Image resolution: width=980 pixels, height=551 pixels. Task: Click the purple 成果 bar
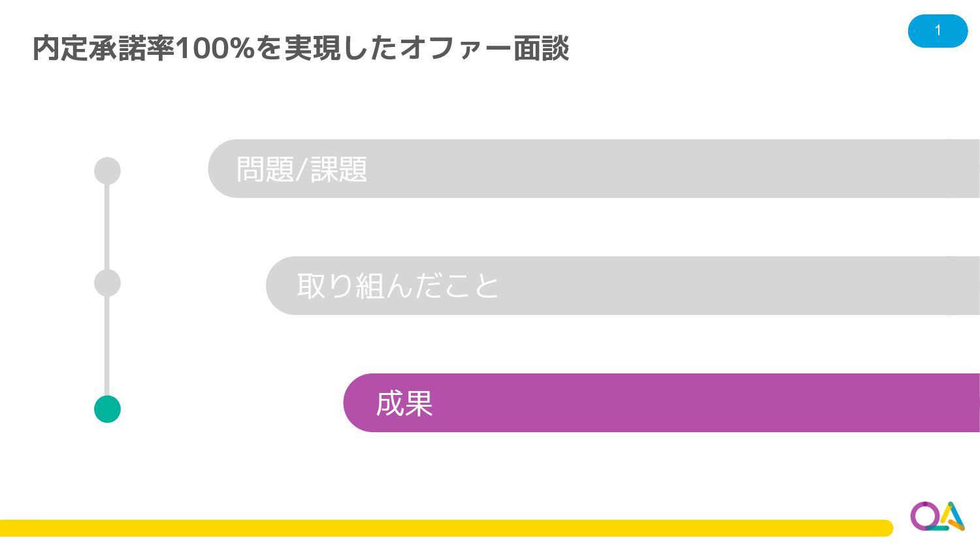click(661, 403)
